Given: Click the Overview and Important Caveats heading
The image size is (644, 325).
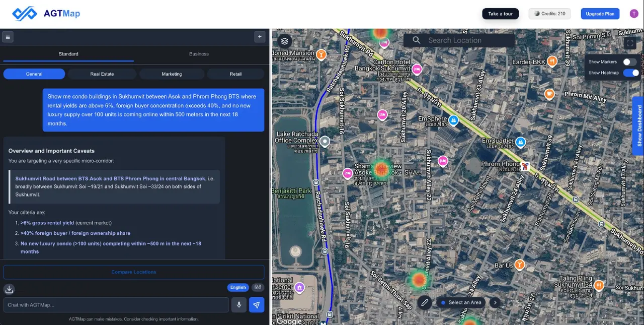Looking at the screenshot, I should click(51, 151).
